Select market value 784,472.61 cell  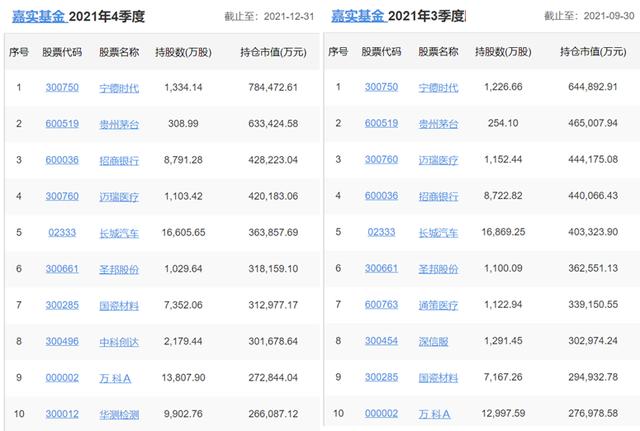(273, 87)
